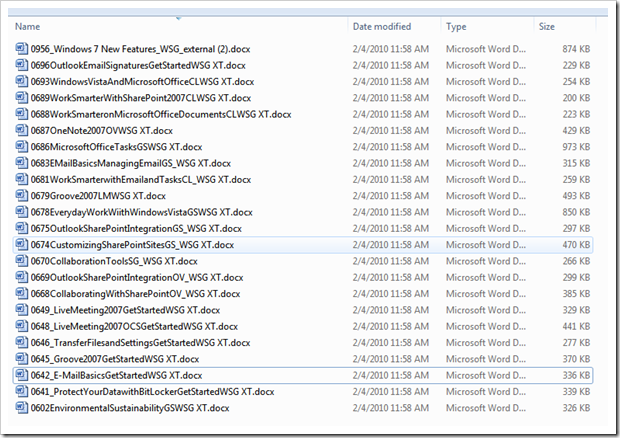620x438 pixels.
Task: Click Word icon of 0642_E-MailBasicsGetStarted file
Action: pyautogui.click(x=21, y=374)
